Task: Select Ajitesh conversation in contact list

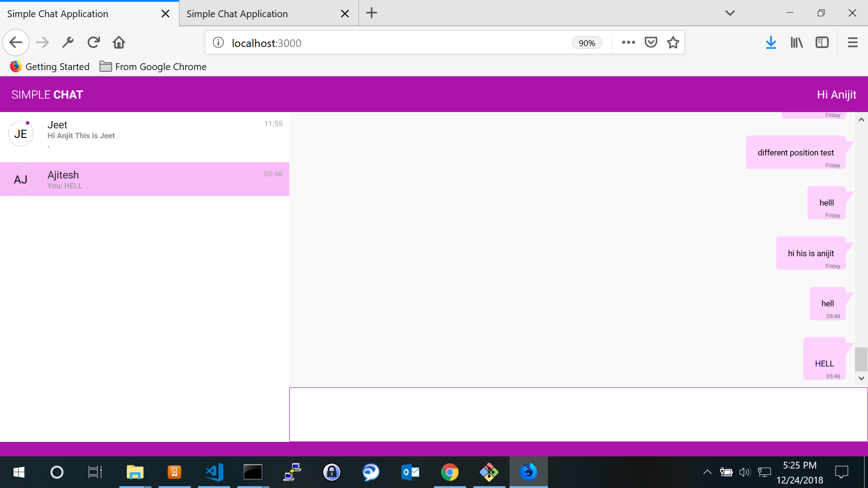Action: 145,179
